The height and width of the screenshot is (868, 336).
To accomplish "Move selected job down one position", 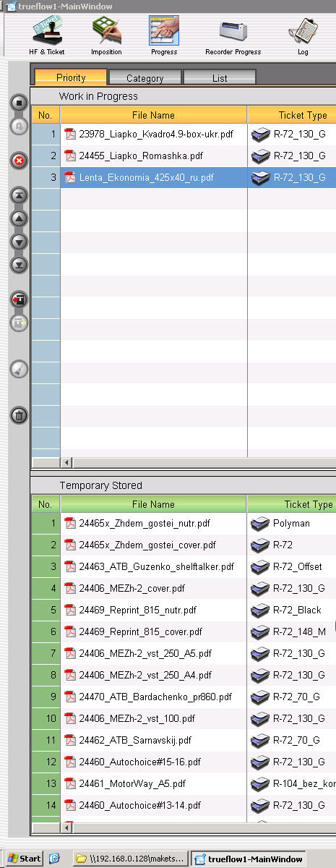I will click(x=20, y=242).
